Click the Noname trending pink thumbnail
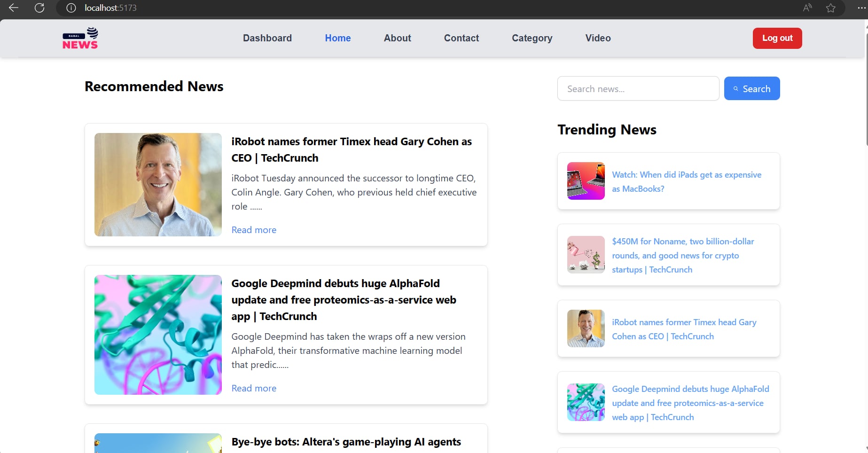 [586, 255]
